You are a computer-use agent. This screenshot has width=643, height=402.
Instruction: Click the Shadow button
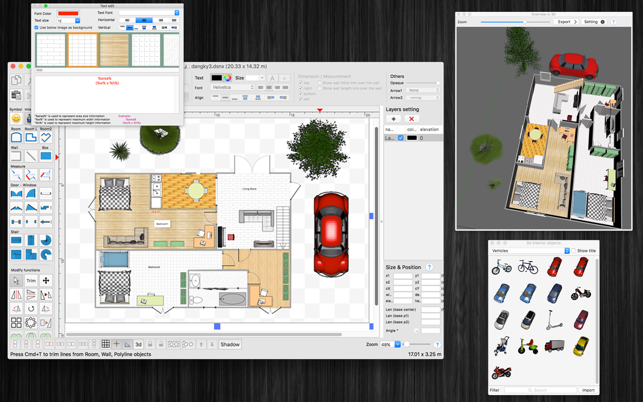point(230,344)
